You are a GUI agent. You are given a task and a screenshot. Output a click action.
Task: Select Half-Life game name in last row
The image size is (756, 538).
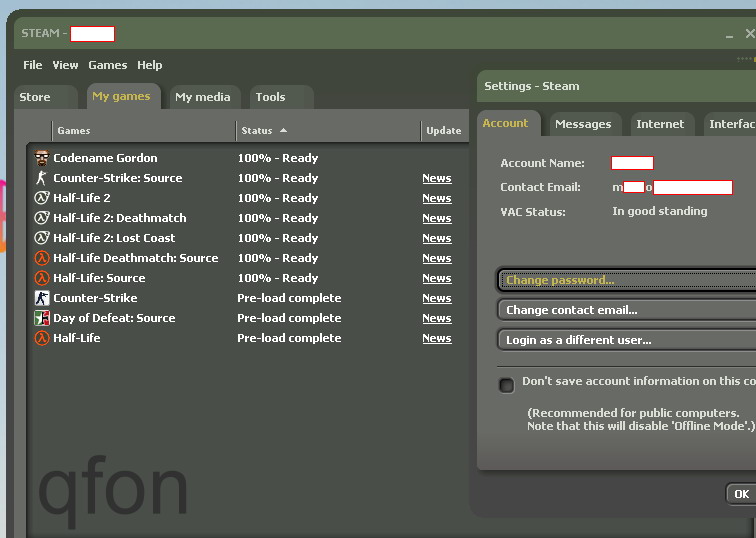click(x=77, y=338)
